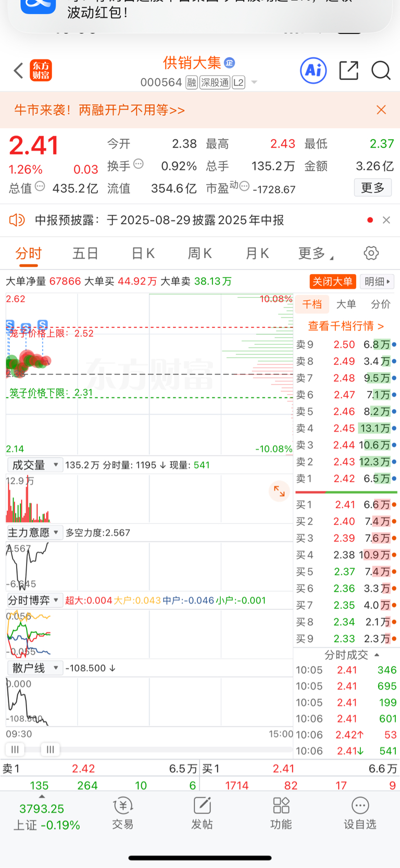Tap the 笼子价格上限 2.52 label
The width and height of the screenshot is (400, 868).
click(x=52, y=333)
